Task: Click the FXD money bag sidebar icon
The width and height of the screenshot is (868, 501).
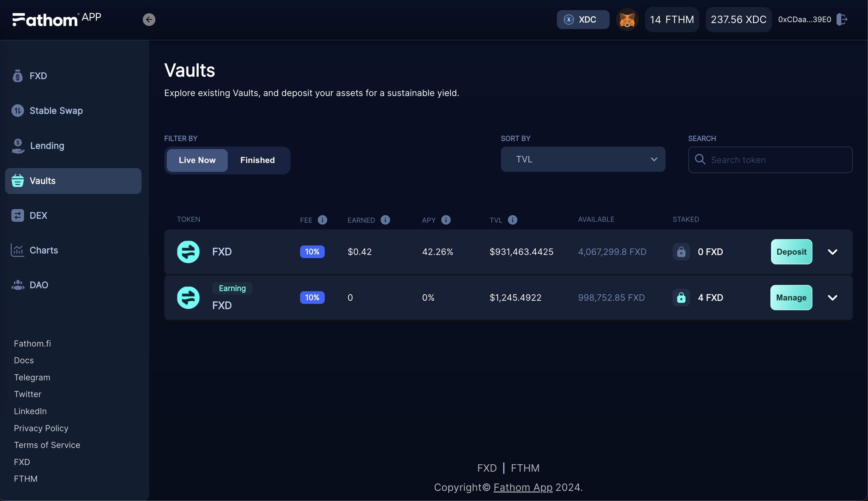Action: point(18,76)
